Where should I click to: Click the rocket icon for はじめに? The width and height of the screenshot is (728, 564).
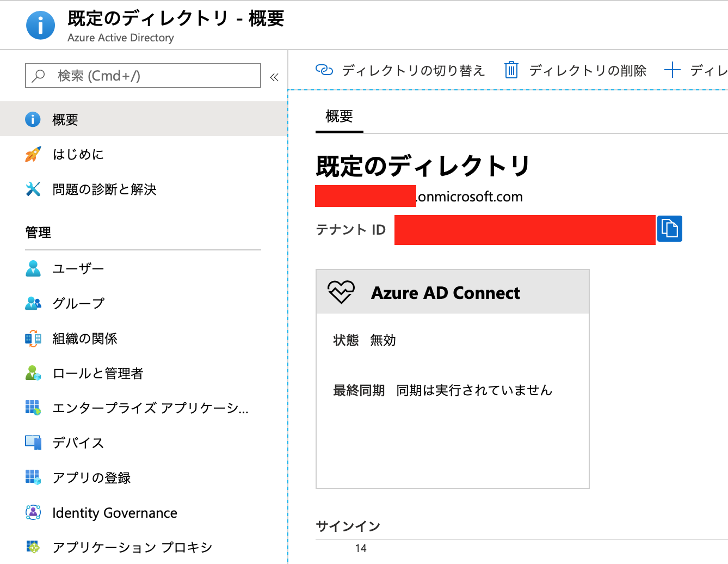[33, 155]
